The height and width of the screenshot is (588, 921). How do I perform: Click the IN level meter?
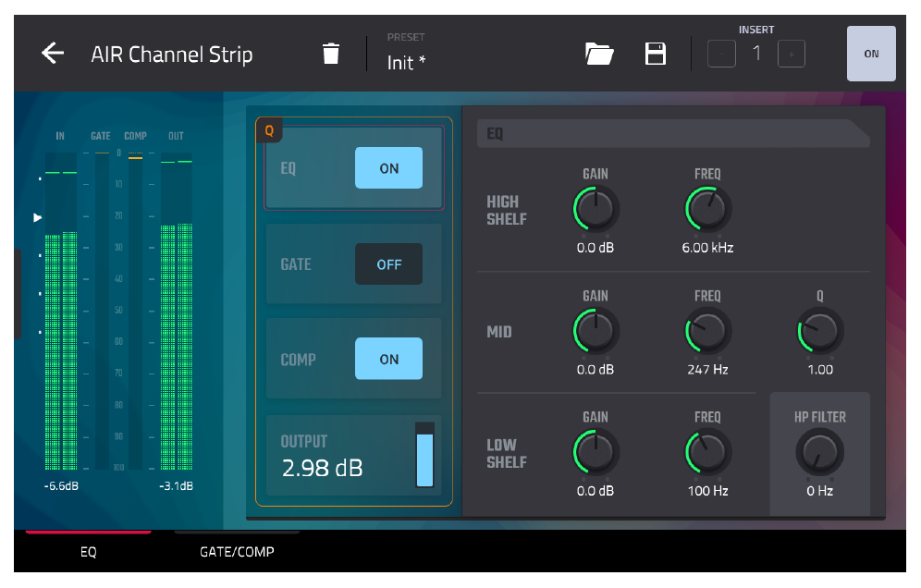(60, 312)
